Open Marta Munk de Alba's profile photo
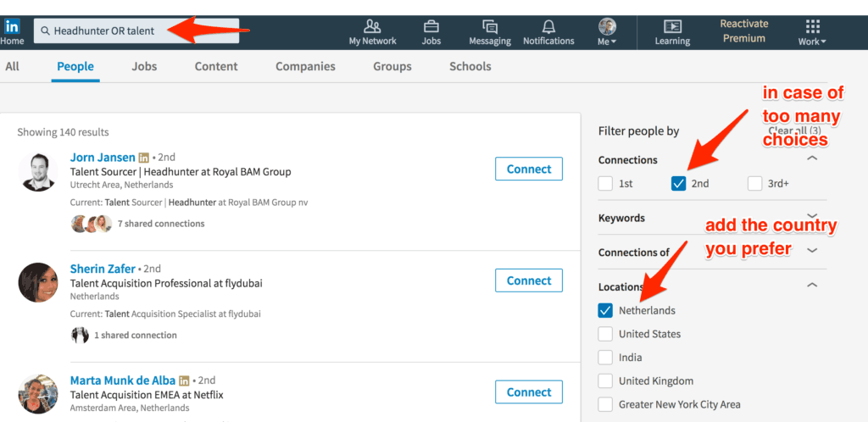 pos(38,394)
